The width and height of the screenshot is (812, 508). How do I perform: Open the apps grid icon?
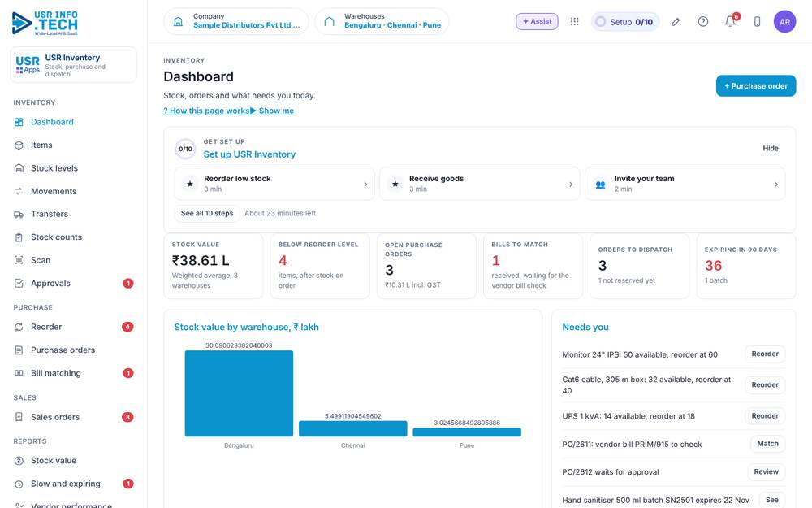click(574, 21)
